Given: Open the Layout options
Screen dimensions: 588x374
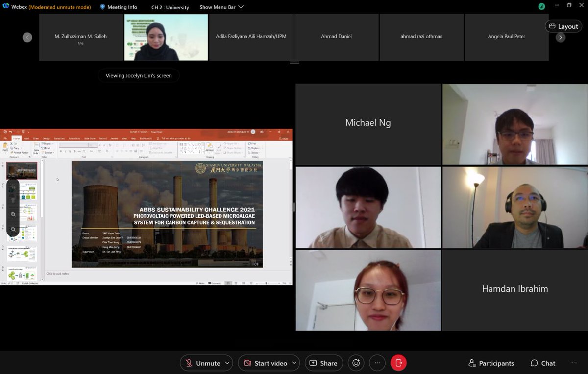Looking at the screenshot, I should [563, 26].
